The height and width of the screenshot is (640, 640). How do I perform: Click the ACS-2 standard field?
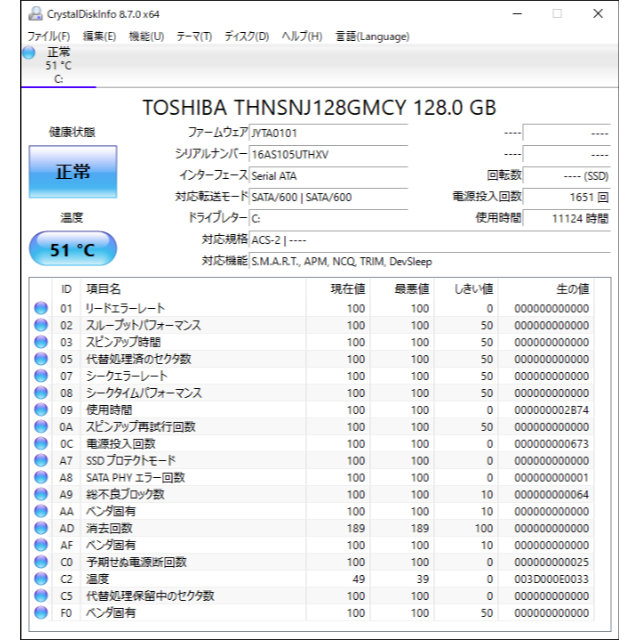click(x=430, y=240)
